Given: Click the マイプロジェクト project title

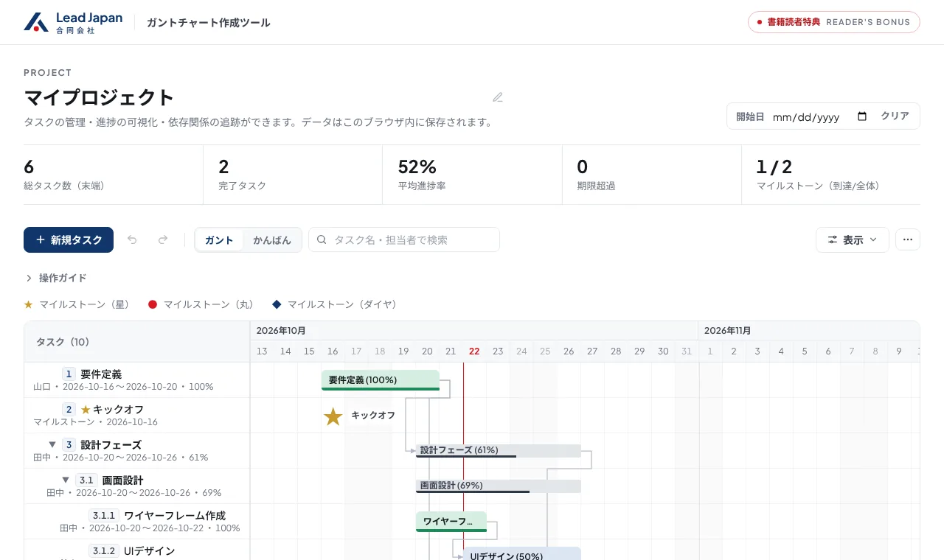Looking at the screenshot, I should pyautogui.click(x=99, y=97).
